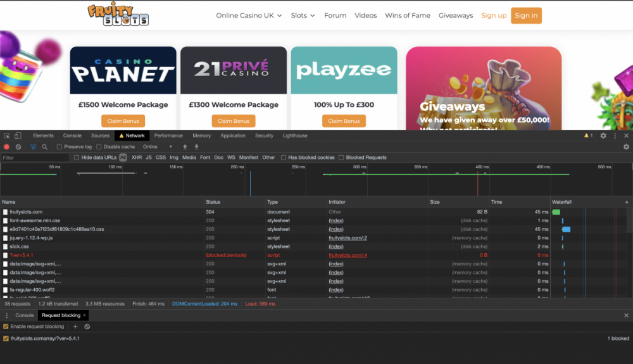Claim Bonus for Playzee
Screen dimensions: 633x364
click(x=344, y=121)
